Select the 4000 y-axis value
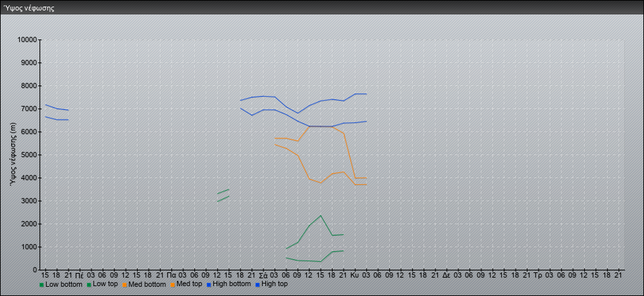The height and width of the screenshot is (296, 644). [29, 178]
